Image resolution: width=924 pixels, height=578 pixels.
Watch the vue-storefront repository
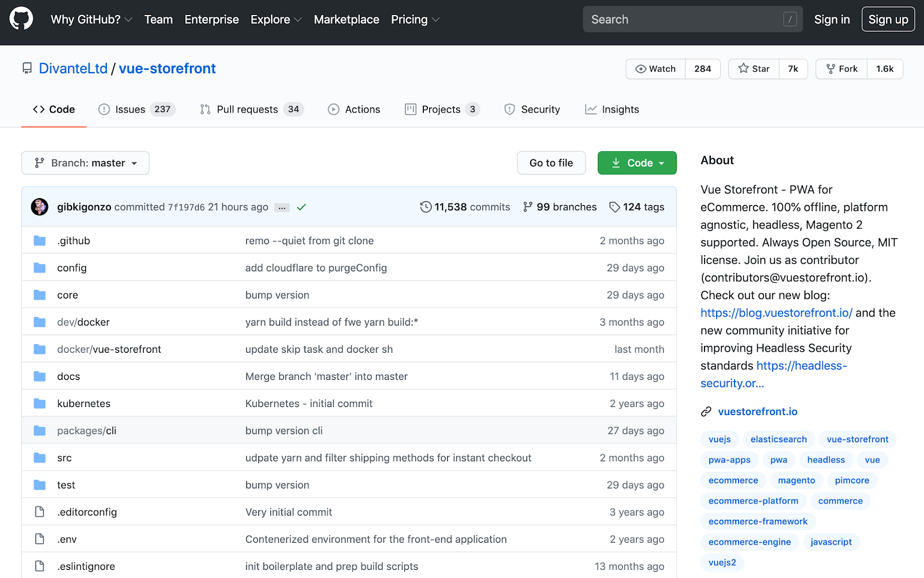pos(655,69)
